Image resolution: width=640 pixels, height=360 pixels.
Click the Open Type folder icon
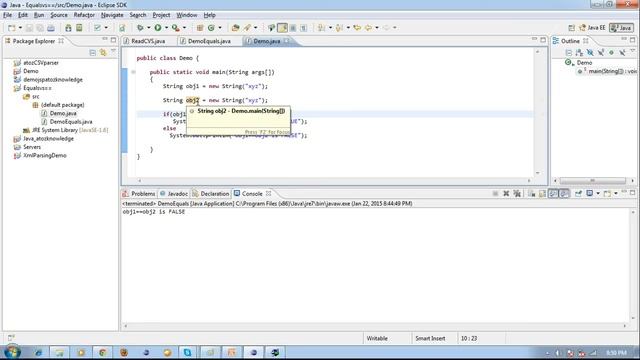235,28
